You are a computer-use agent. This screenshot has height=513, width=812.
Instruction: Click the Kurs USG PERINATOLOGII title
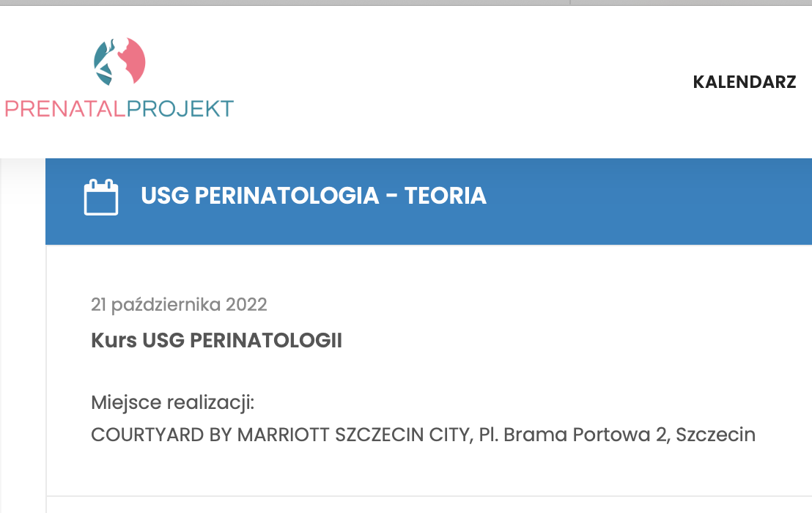(x=216, y=340)
